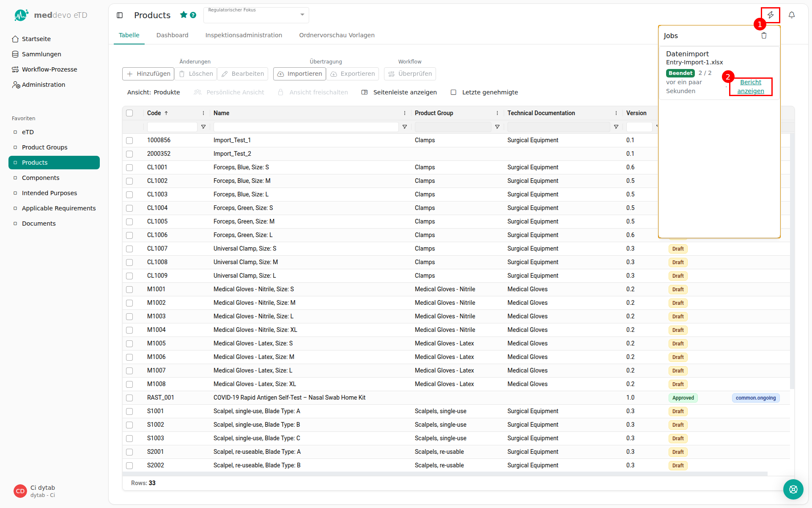
Task: Click the favorite star next to Products
Action: click(x=184, y=15)
